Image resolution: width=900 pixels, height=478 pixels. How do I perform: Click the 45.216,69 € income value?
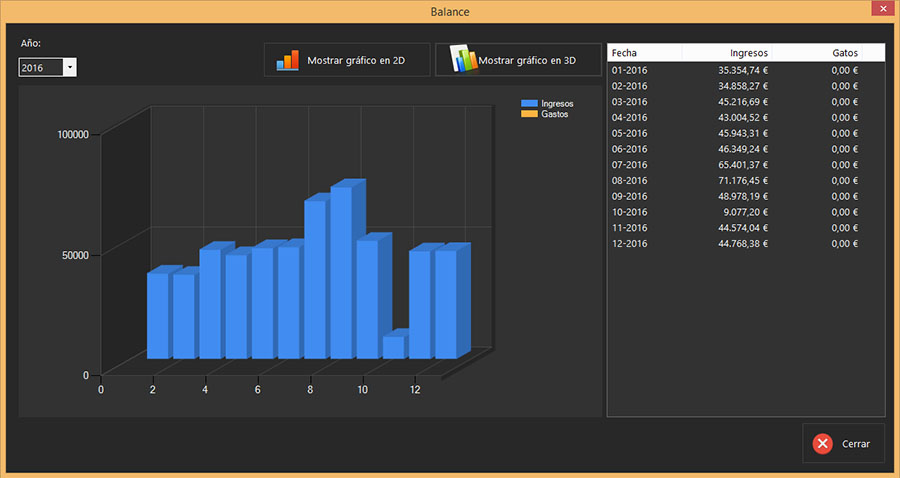point(743,102)
